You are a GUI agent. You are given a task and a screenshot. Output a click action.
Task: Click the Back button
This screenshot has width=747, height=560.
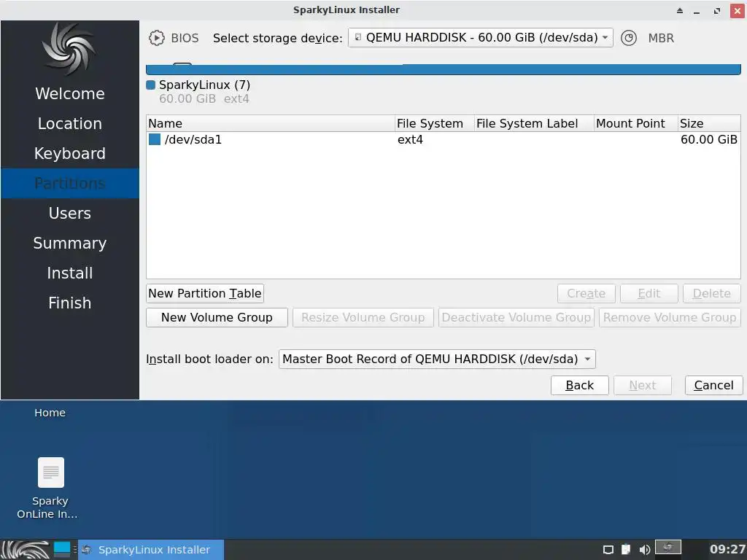580,385
